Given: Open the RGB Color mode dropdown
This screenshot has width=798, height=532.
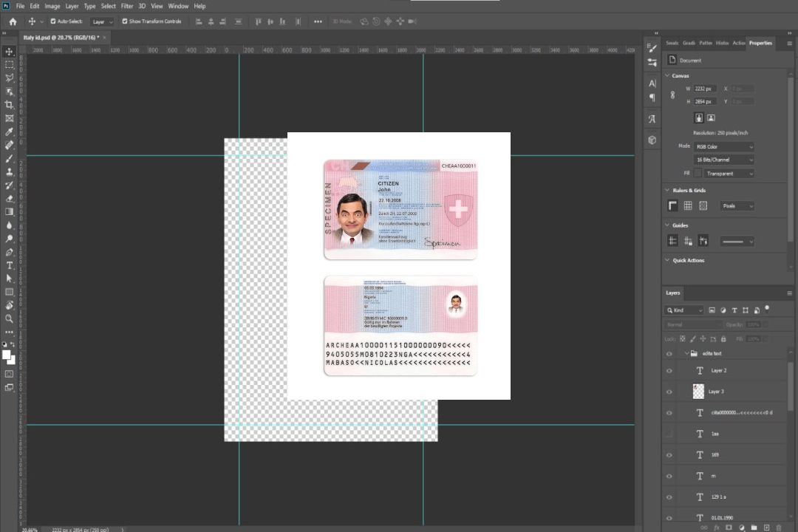Looking at the screenshot, I should click(723, 146).
